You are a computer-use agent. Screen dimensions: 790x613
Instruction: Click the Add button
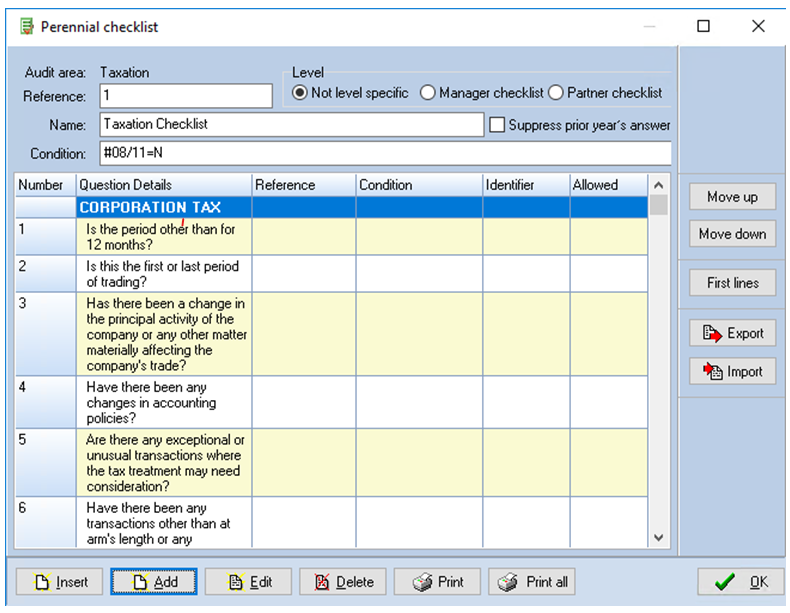(154, 582)
